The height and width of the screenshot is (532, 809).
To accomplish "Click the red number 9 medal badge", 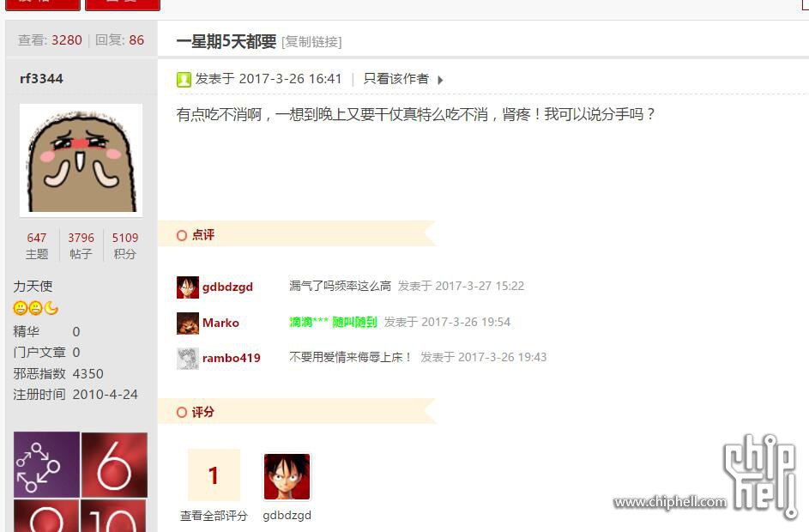I will pyautogui.click(x=47, y=516).
